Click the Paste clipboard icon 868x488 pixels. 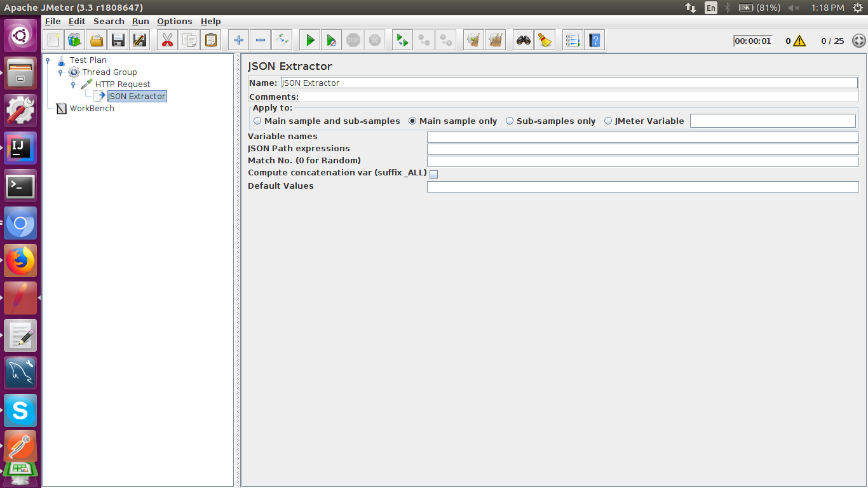[211, 41]
